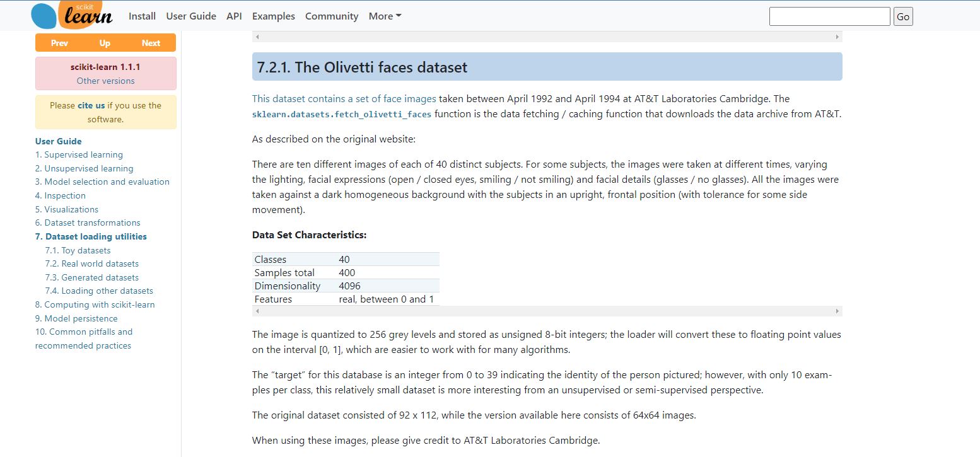Click the Prev navigation button
980x457 pixels.
pos(59,43)
